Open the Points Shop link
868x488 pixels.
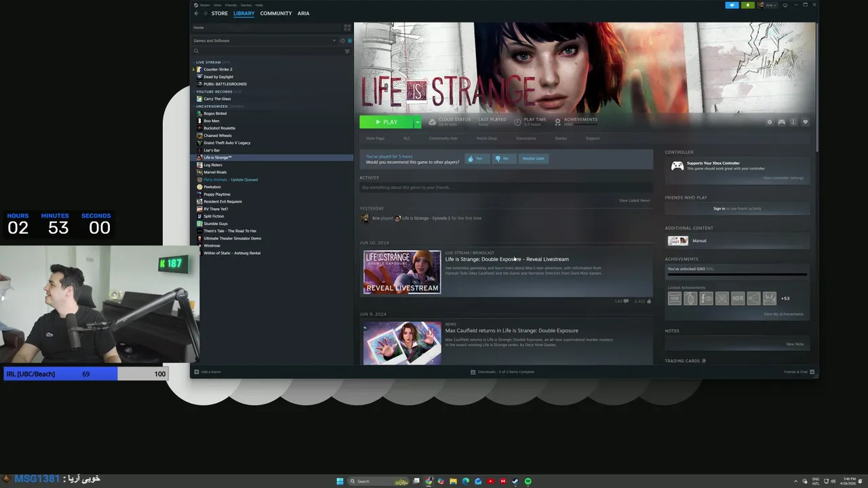click(486, 138)
